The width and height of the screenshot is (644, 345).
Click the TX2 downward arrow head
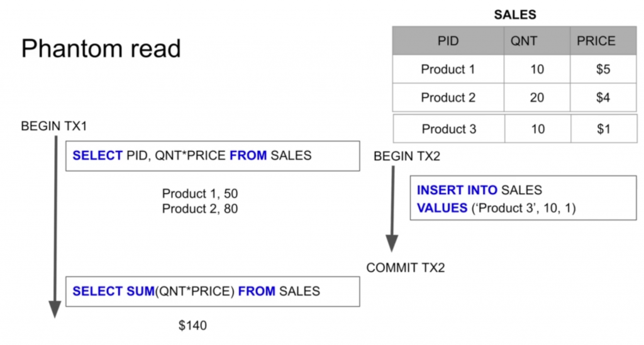392,243
